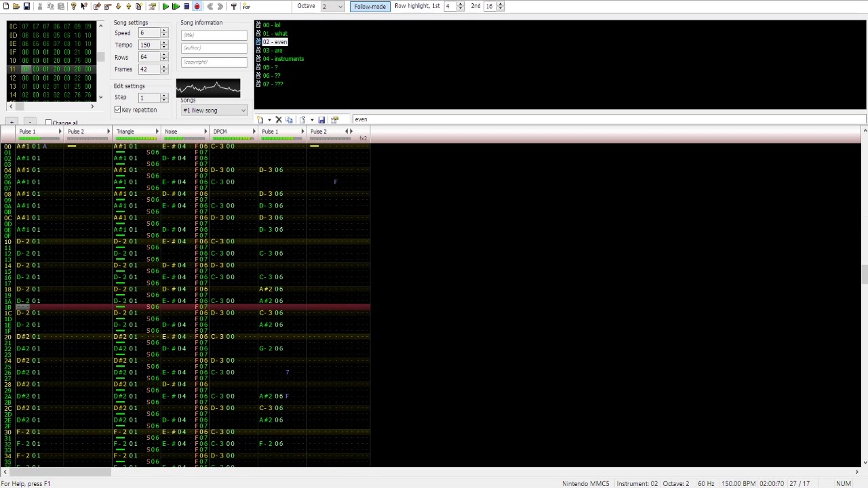Duplicate the current frame icon
This screenshot has width=868, height=488.
[x=139, y=6]
